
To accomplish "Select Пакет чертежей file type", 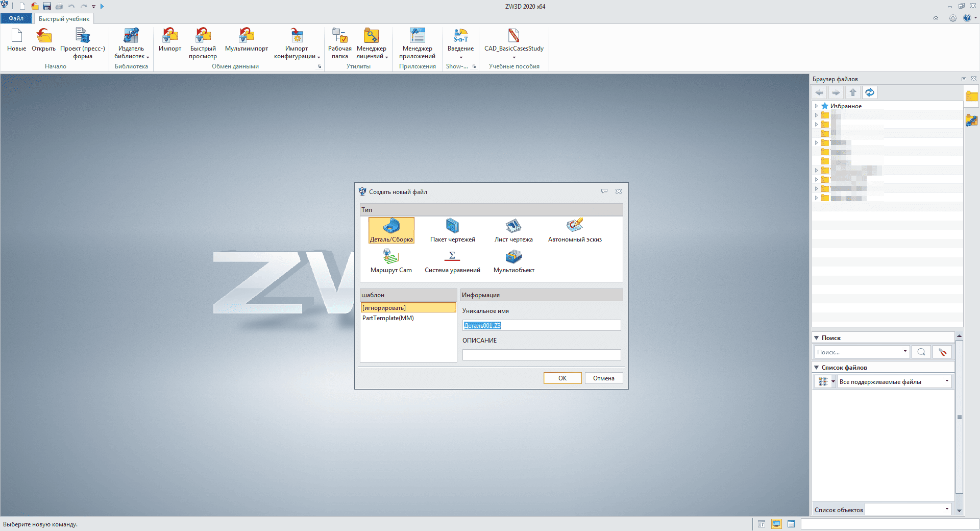I will pos(452,230).
